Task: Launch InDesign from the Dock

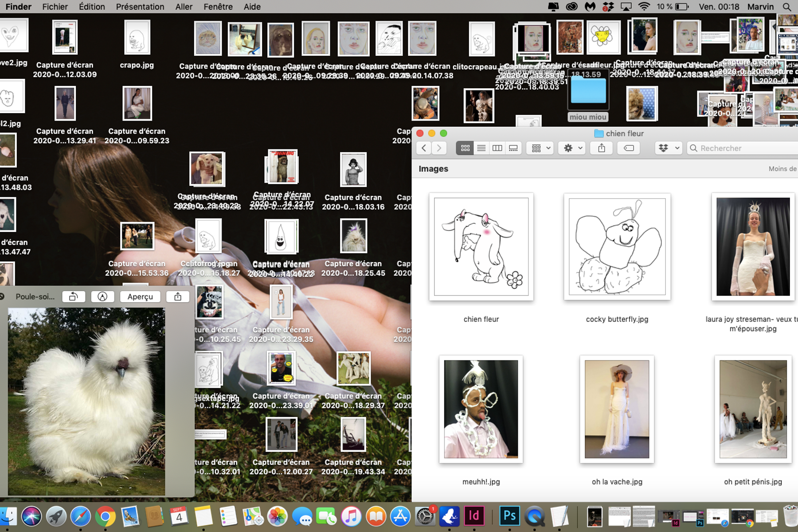Action: point(474,516)
